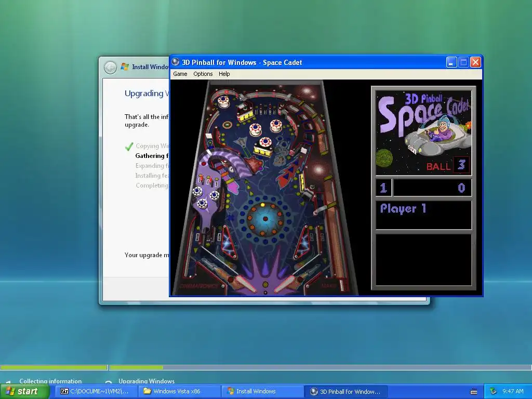Click the score value 0
Viewport: 532px width, 399px height.
pos(461,188)
